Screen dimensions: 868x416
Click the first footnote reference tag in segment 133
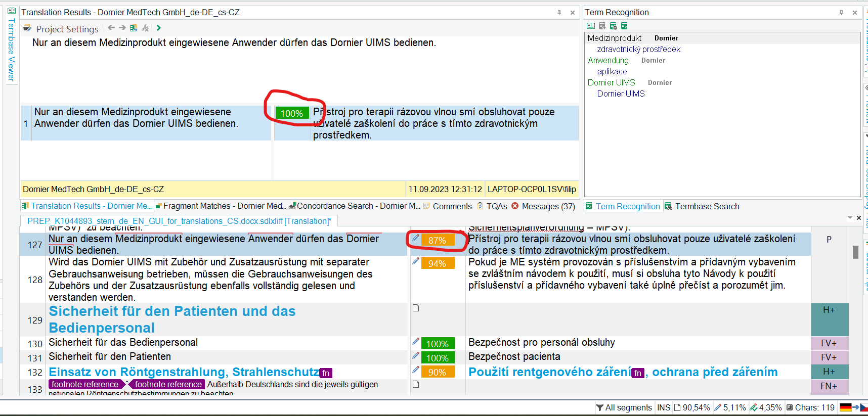[87, 384]
